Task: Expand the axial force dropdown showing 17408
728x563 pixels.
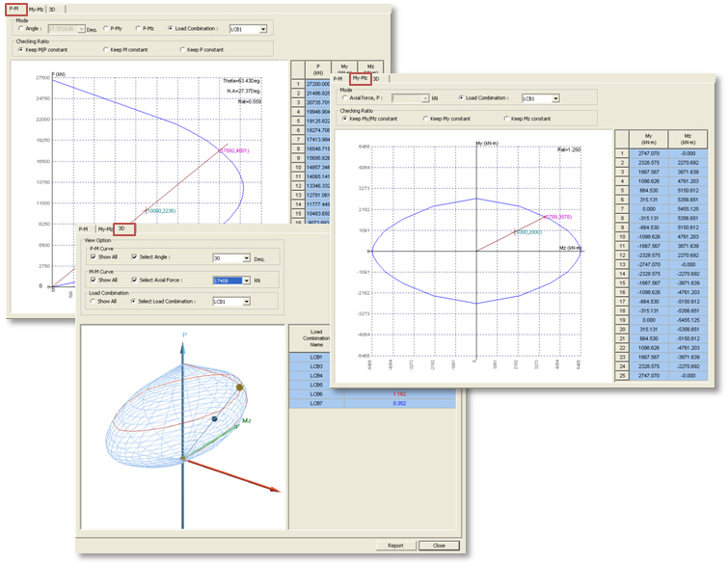Action: 245,281
